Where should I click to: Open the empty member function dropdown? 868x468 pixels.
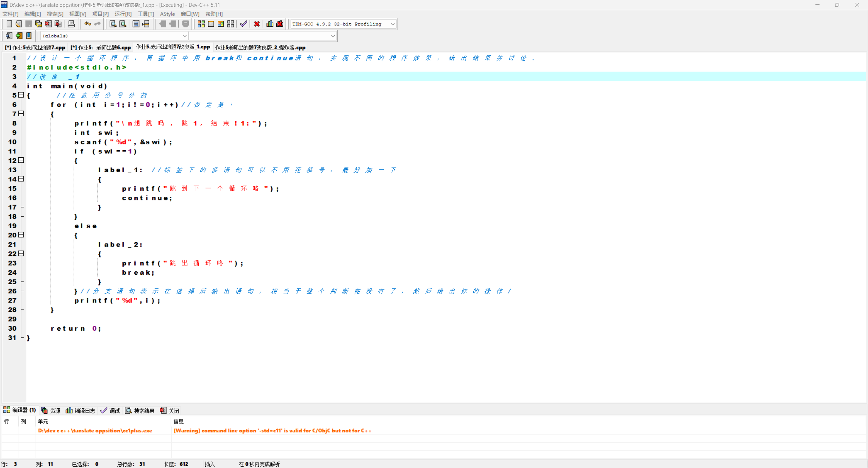pyautogui.click(x=333, y=36)
